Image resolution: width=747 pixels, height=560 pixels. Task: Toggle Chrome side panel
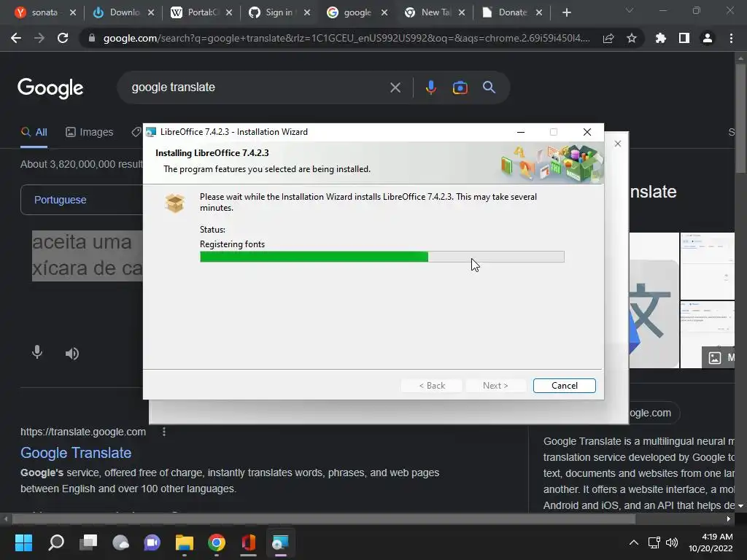click(684, 38)
